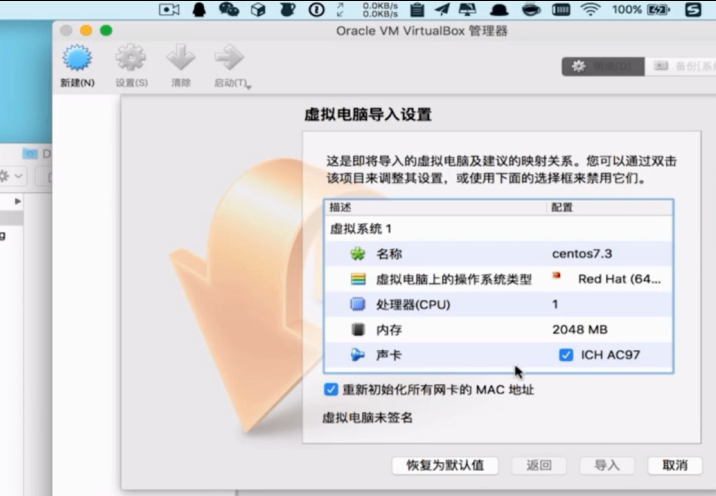Viewport: 716px width, 496px height.
Task: Click the bowler hat menu bar icon
Action: pos(499,10)
